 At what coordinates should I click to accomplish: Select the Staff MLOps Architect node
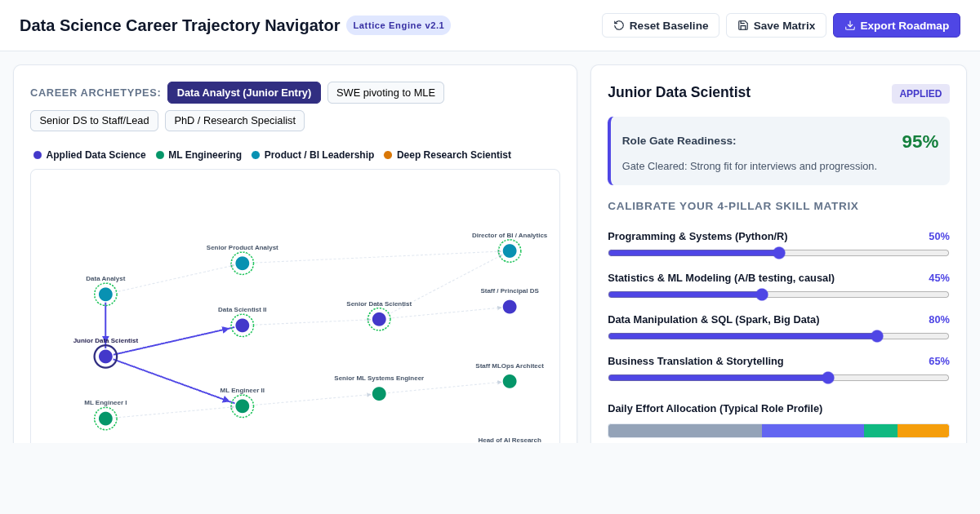pyautogui.click(x=510, y=381)
